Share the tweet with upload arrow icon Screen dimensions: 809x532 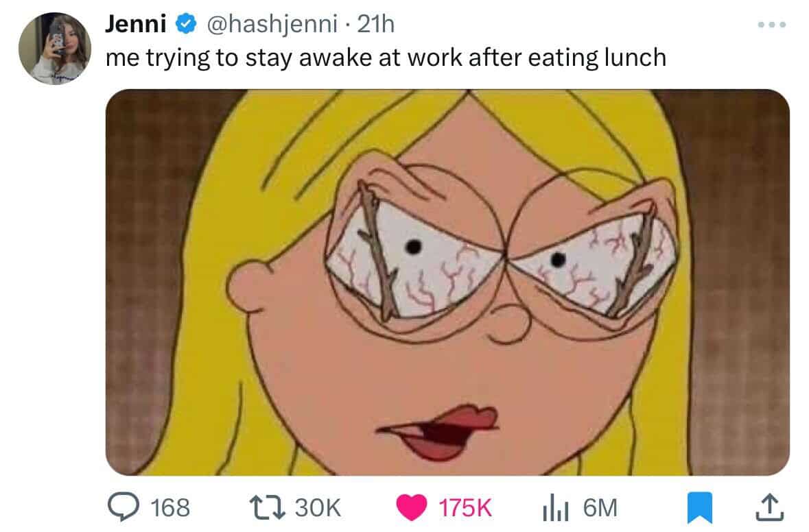tap(769, 508)
